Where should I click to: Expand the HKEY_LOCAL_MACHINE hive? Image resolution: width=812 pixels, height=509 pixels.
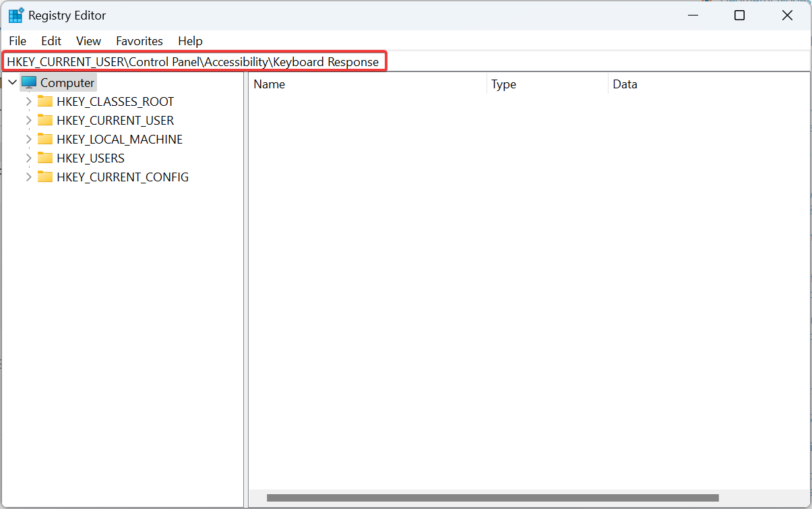click(28, 140)
